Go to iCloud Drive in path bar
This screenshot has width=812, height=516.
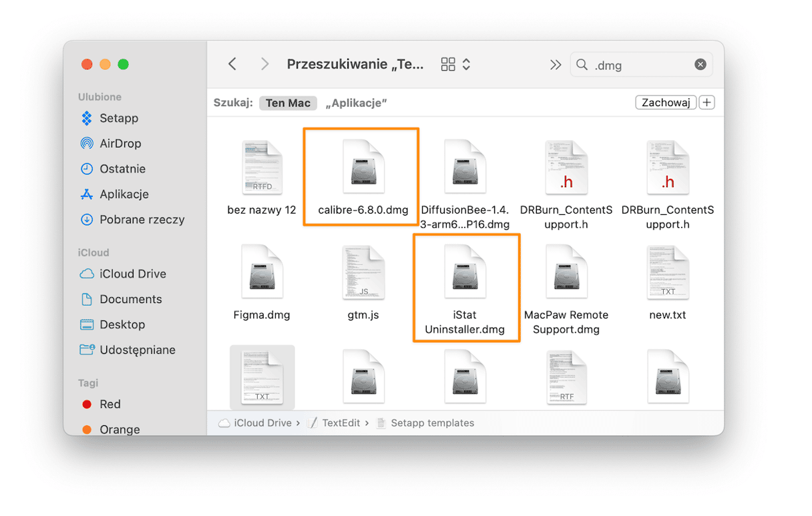coord(255,423)
